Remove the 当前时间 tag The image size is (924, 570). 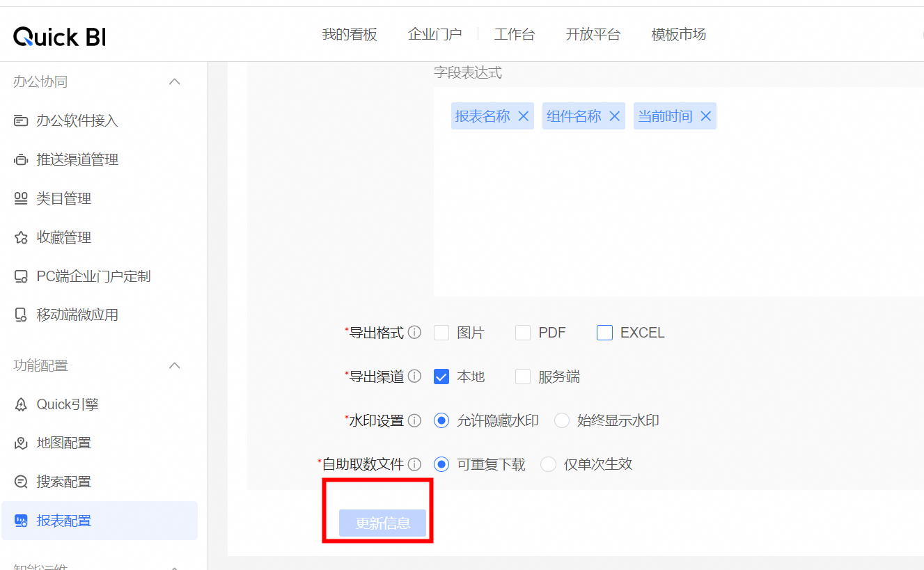(x=705, y=116)
